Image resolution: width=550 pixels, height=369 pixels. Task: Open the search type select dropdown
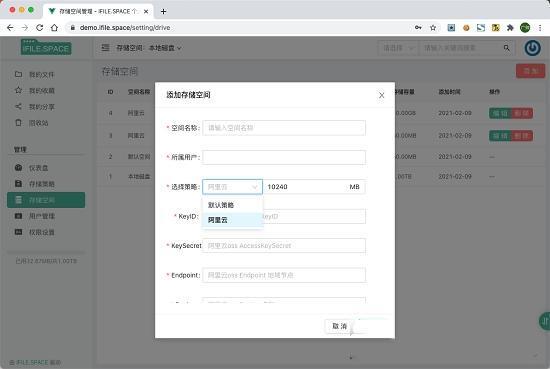(398, 48)
